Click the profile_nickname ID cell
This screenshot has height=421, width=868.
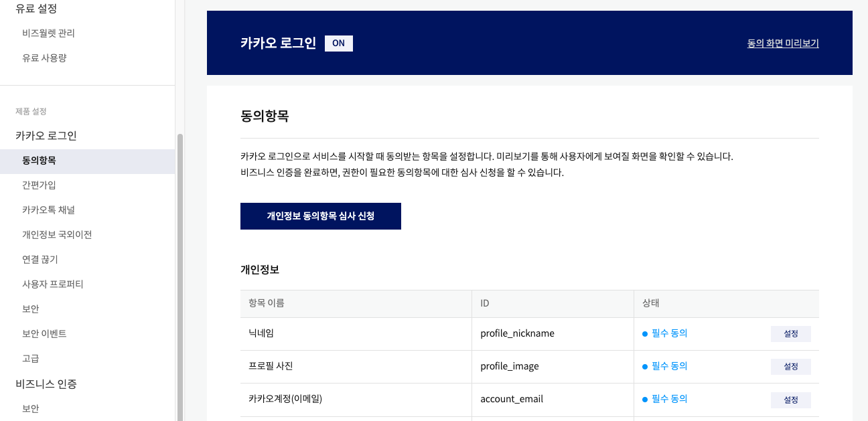(x=553, y=334)
